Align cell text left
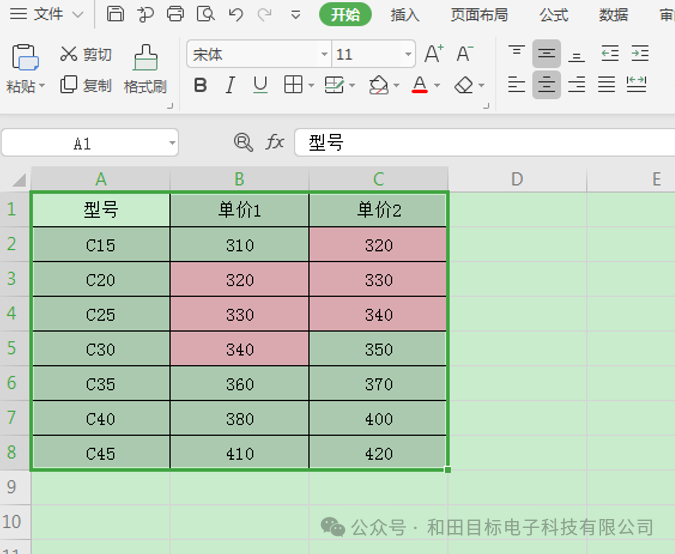Image resolution: width=675 pixels, height=554 pixels. [x=516, y=85]
